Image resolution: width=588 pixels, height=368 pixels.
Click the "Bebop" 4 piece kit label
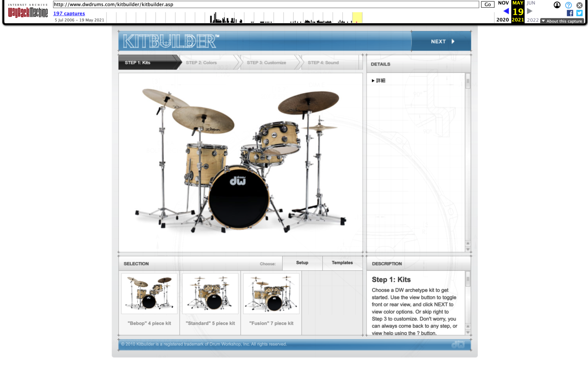click(x=149, y=323)
